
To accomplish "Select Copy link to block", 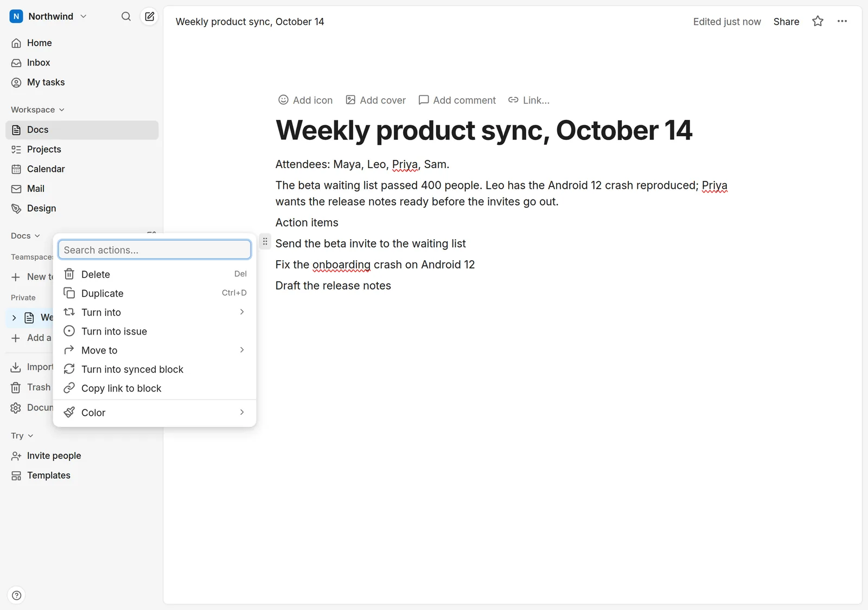I will (x=155, y=388).
